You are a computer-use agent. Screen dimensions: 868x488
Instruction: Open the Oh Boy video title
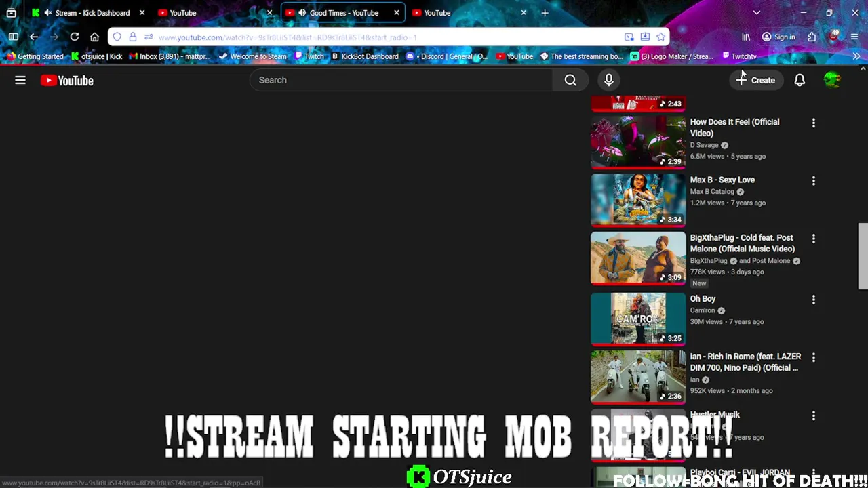703,298
